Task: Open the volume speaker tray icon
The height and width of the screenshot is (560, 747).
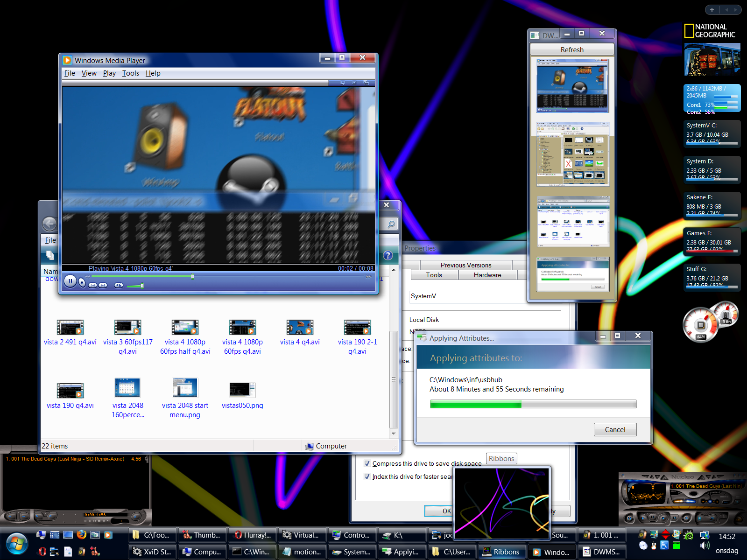Action: [x=705, y=545]
